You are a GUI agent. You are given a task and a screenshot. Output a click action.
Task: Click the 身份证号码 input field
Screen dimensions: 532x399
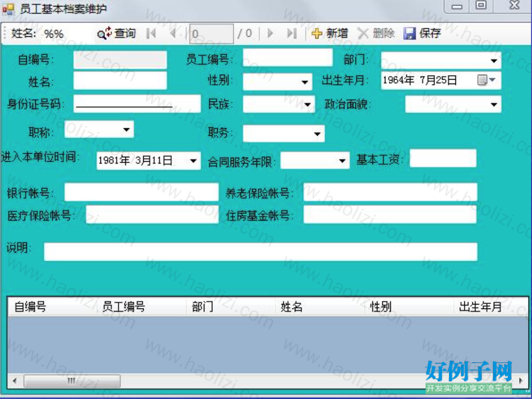coord(137,103)
